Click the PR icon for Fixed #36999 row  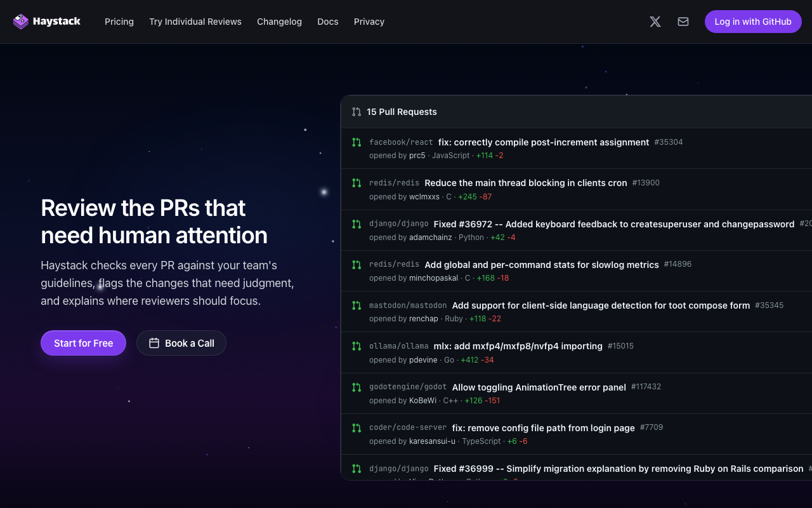(357, 469)
